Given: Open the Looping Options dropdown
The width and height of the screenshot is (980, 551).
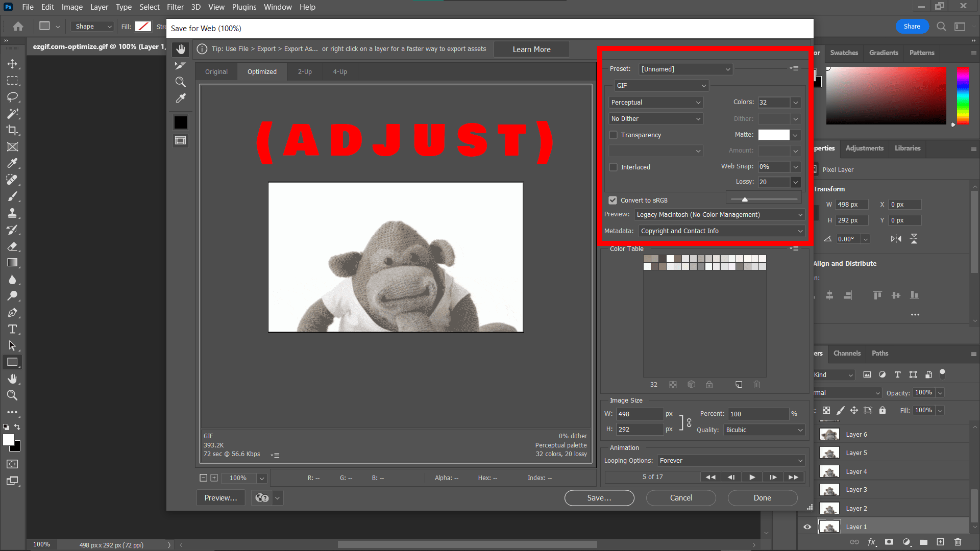Looking at the screenshot, I should pos(730,460).
